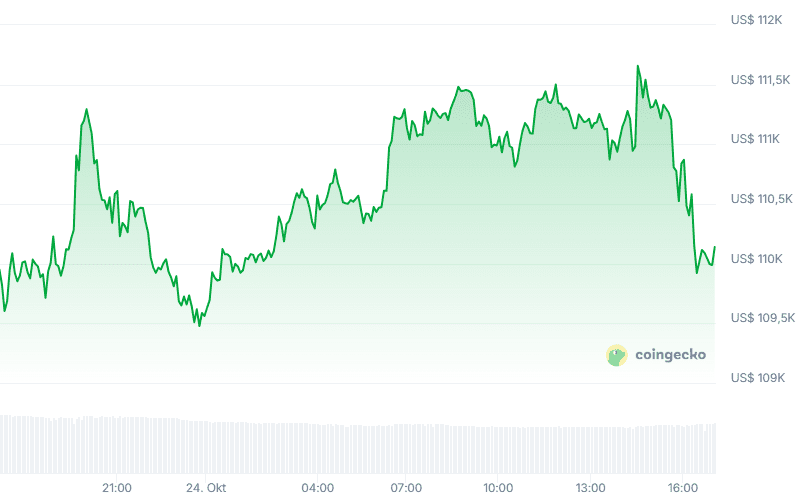This screenshot has height=504, width=799.
Task: Click the coingecko watermark text
Action: (668, 355)
